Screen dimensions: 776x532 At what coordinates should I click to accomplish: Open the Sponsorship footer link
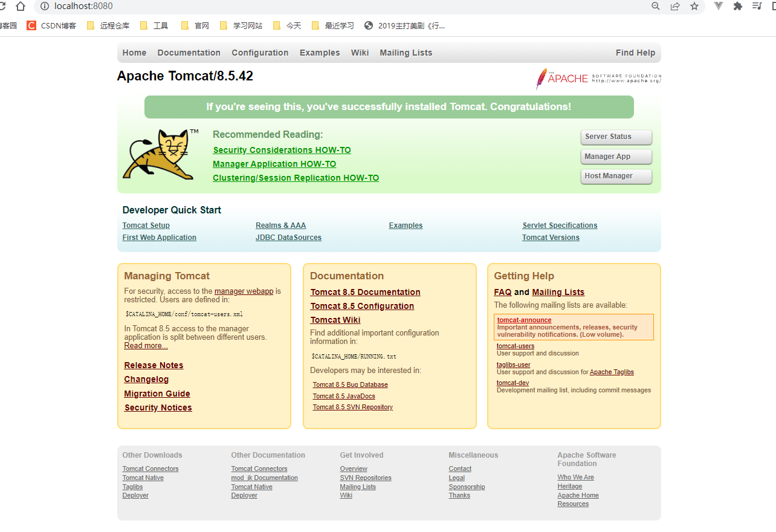pos(467,487)
